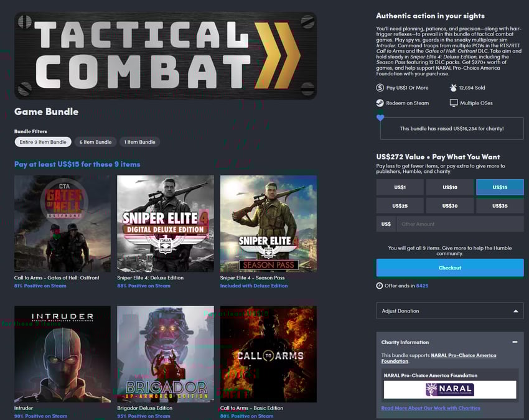
Task: Click the offer end countdown value
Action: (422, 286)
